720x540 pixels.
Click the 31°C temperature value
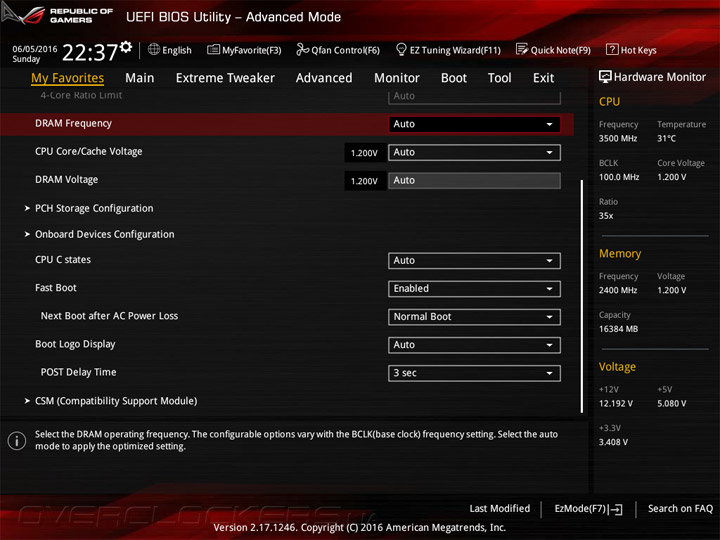(x=666, y=138)
